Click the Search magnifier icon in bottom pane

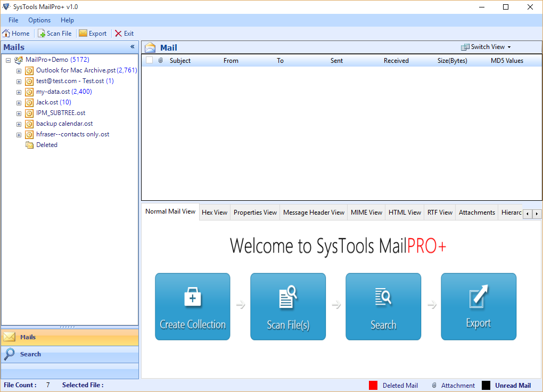point(10,354)
